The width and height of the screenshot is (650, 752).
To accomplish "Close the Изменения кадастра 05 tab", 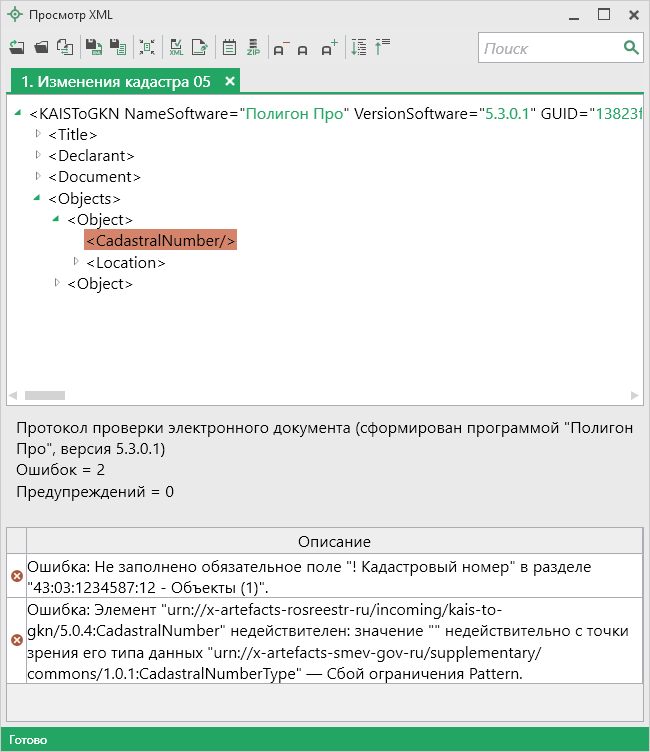I will pyautogui.click(x=229, y=81).
